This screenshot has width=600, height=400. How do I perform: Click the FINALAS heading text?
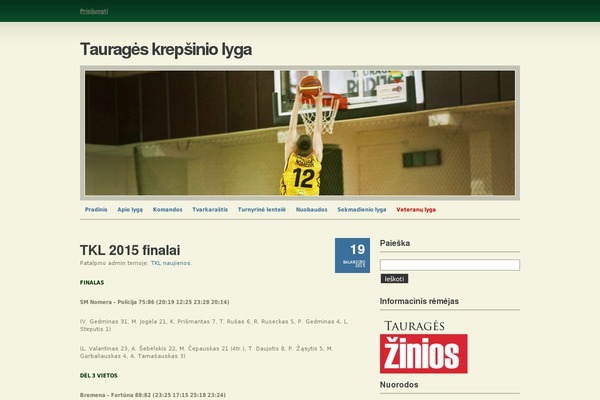92,282
